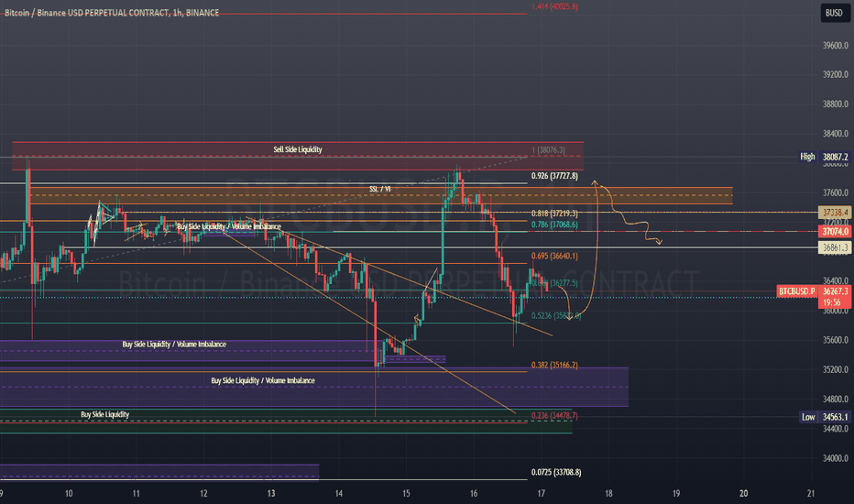Click the 0.786 (37068.6) Fibonacci label
The height and width of the screenshot is (504, 854).
(x=554, y=225)
